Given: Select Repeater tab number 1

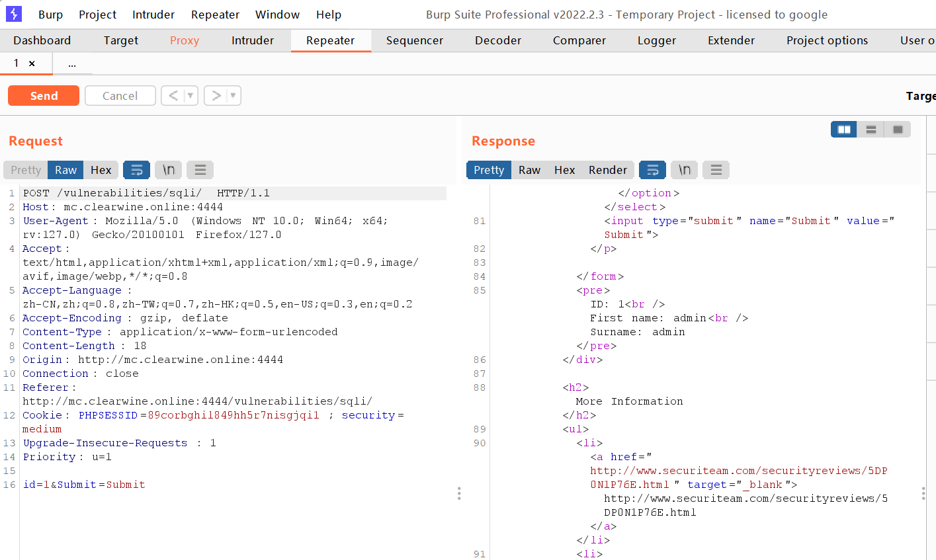Looking at the screenshot, I should click(x=16, y=63).
